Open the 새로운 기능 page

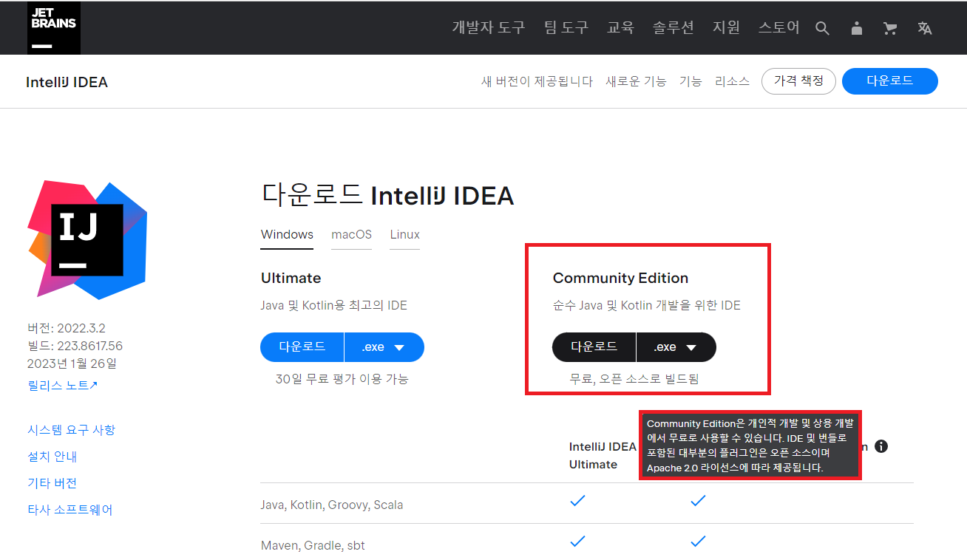pos(636,81)
